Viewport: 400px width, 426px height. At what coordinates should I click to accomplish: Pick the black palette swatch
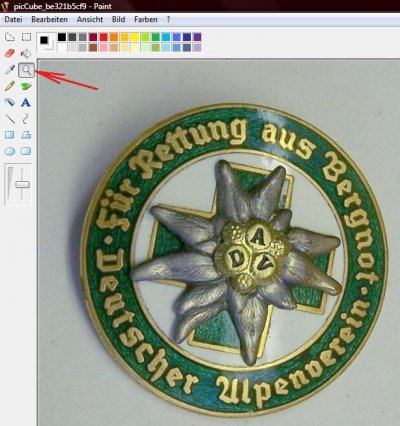click(x=62, y=37)
